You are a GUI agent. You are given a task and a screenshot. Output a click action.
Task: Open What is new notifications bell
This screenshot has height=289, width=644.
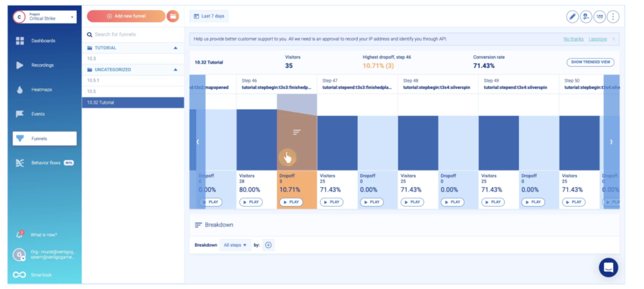pos(19,235)
